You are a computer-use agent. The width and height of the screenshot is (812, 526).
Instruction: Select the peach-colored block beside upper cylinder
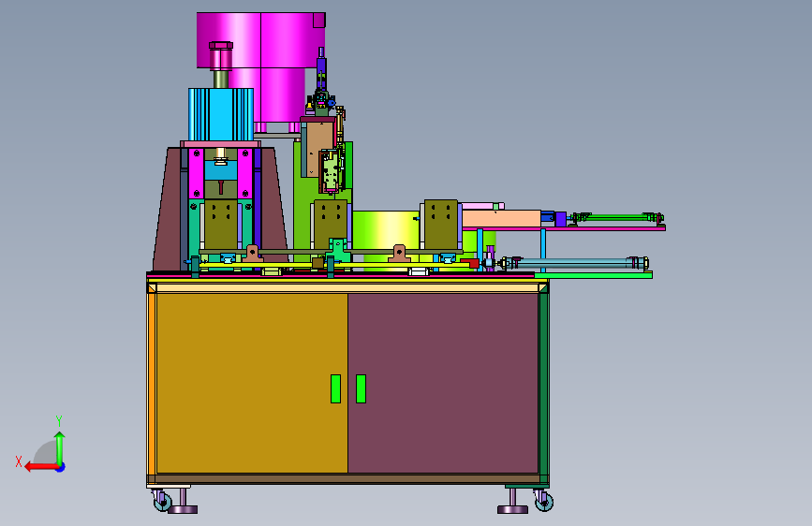tap(501, 218)
